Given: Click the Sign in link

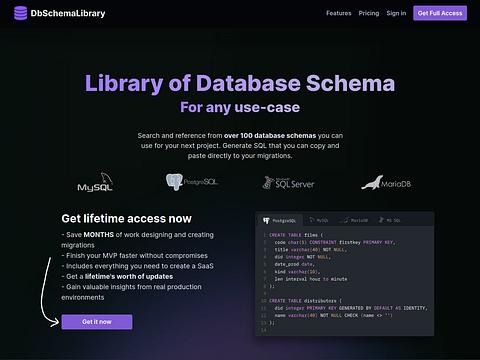Looking at the screenshot, I should 396,13.
